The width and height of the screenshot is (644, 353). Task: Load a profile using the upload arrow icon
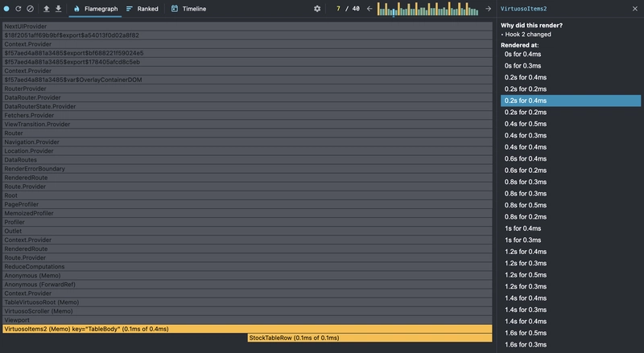pyautogui.click(x=47, y=9)
